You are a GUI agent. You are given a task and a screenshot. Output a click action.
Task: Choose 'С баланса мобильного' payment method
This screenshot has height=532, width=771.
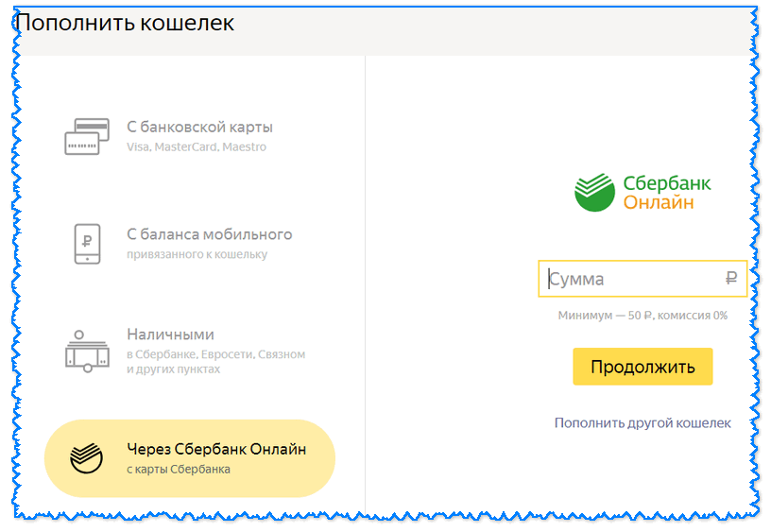(x=209, y=234)
